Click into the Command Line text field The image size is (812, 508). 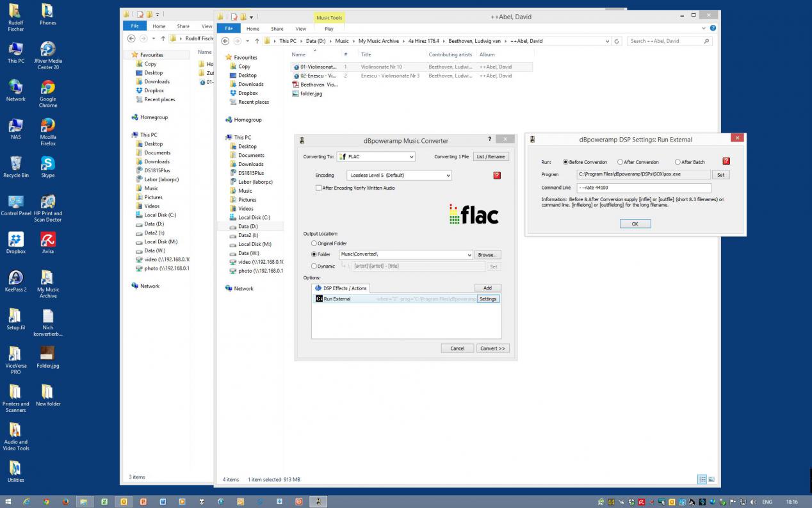pyautogui.click(x=644, y=188)
